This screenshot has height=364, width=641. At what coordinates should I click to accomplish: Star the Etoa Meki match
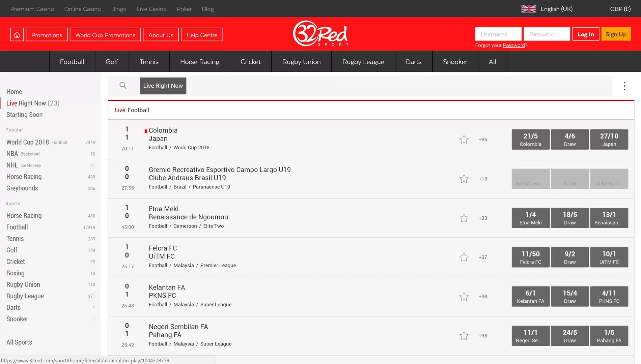click(x=464, y=218)
